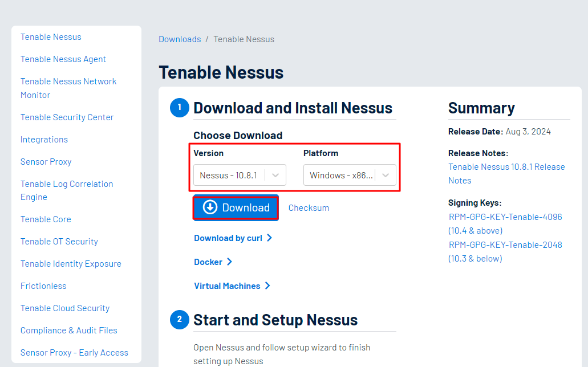Screen dimensions: 588x367
Task: Open the Platform dropdown showing Windows - x86
Action: click(x=350, y=175)
